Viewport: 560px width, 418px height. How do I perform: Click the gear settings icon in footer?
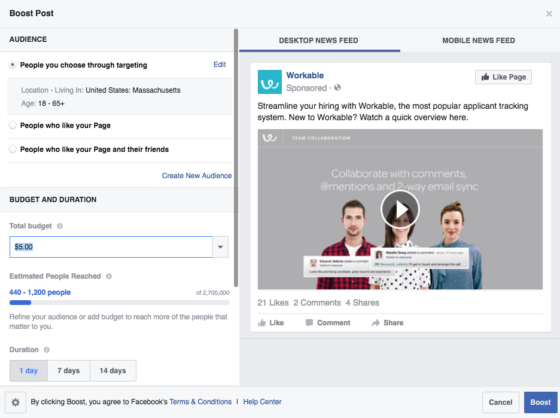tap(15, 402)
